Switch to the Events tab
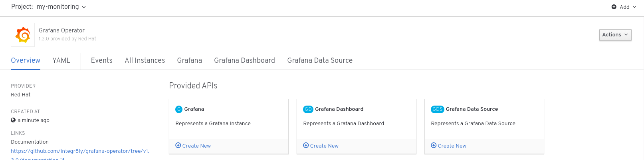Screen dimensions: 644x160 click(102, 60)
